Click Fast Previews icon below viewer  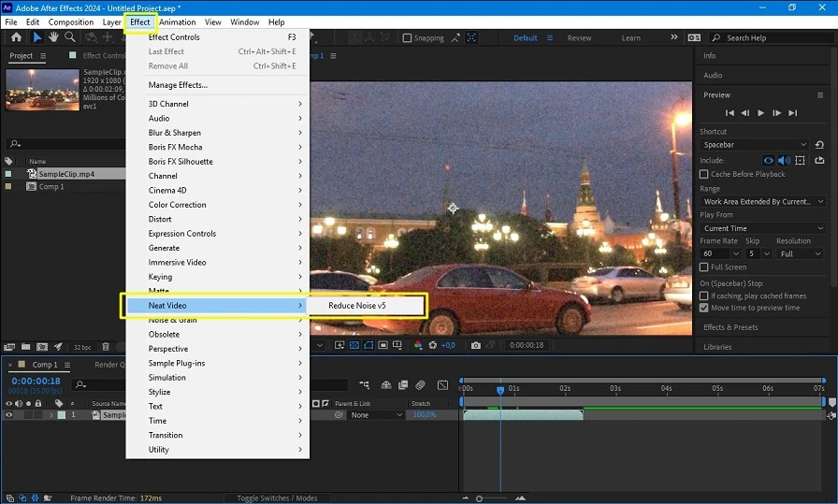pyautogui.click(x=340, y=345)
